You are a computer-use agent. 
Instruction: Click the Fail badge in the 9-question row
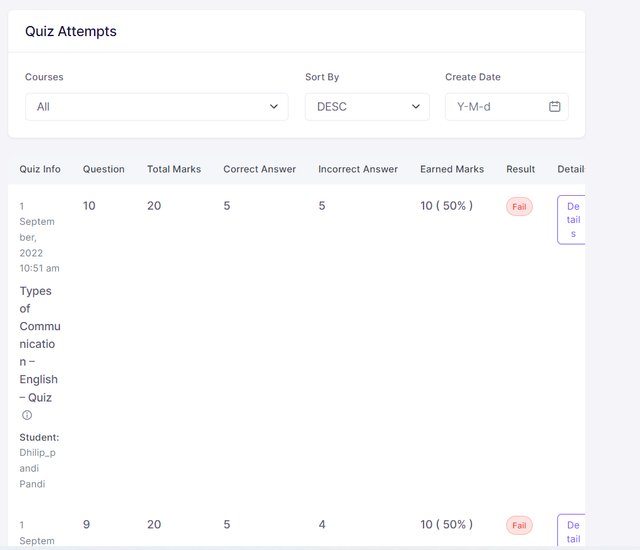(519, 526)
